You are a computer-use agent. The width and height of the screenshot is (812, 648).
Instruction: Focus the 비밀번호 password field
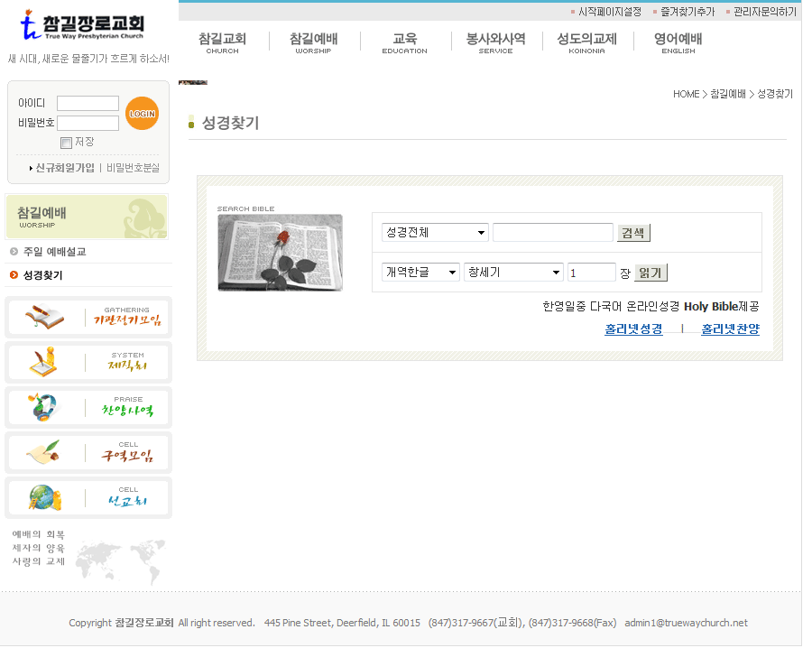(x=88, y=124)
